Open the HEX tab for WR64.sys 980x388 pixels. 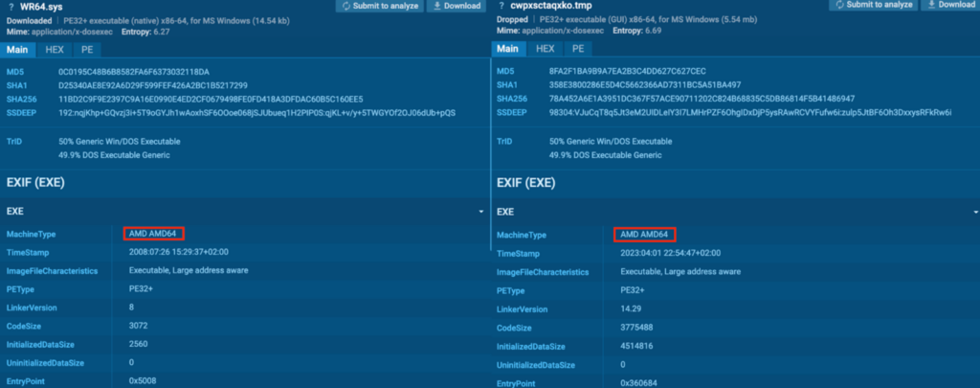55,49
